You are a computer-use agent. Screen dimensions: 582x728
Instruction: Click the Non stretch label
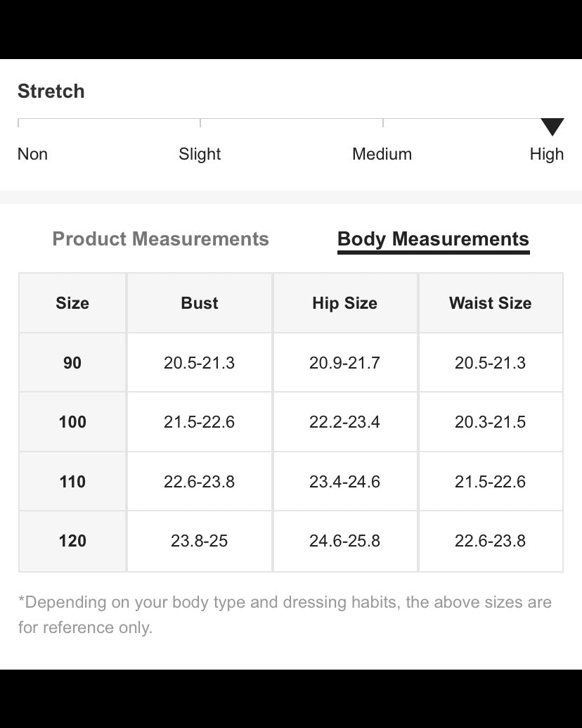pyautogui.click(x=32, y=154)
